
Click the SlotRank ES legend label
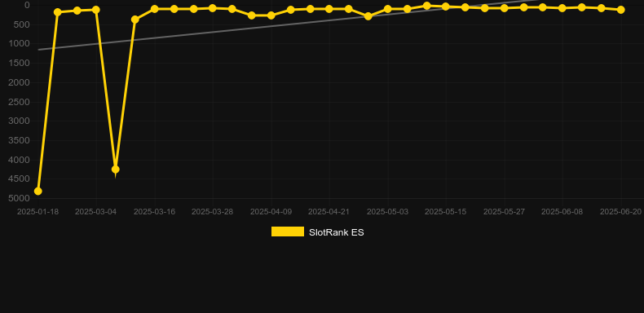[337, 232]
